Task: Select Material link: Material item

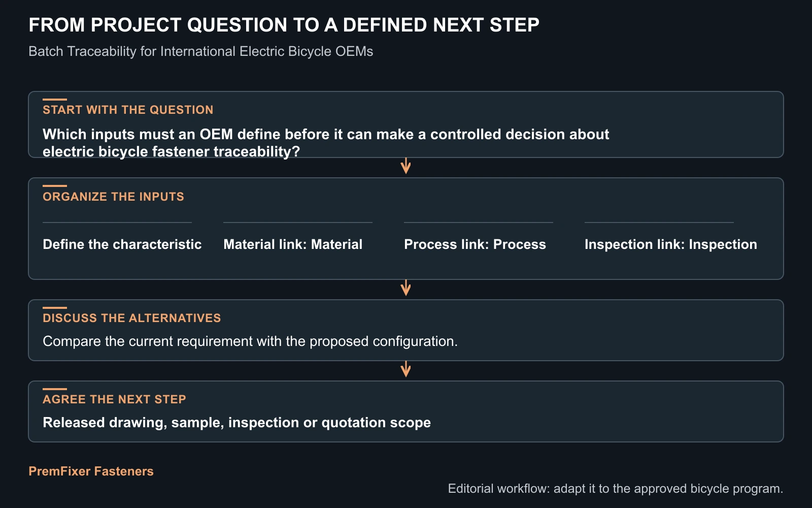Action: pyautogui.click(x=293, y=244)
